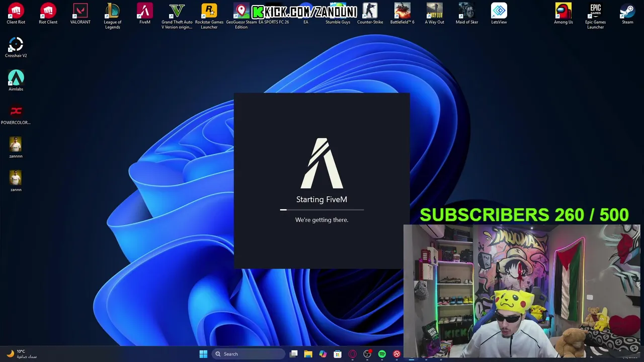Viewport: 644px width, 362px height.
Task: Click the red circular app icon after Spotify
Action: point(396,354)
